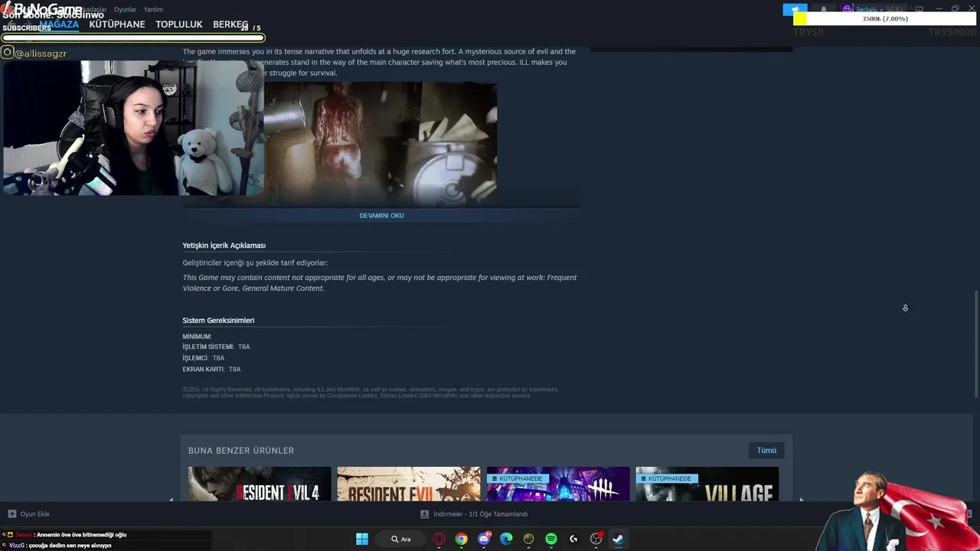The image size is (980, 551).
Task: Open OBS Studio from taskbar
Action: [x=596, y=539]
